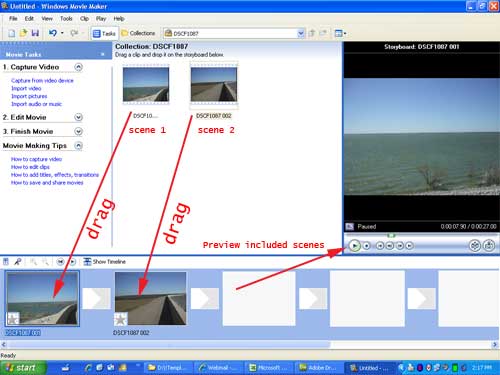Toggle the Tasks pane button
Viewport: 500px width, 375px height.
(x=104, y=33)
